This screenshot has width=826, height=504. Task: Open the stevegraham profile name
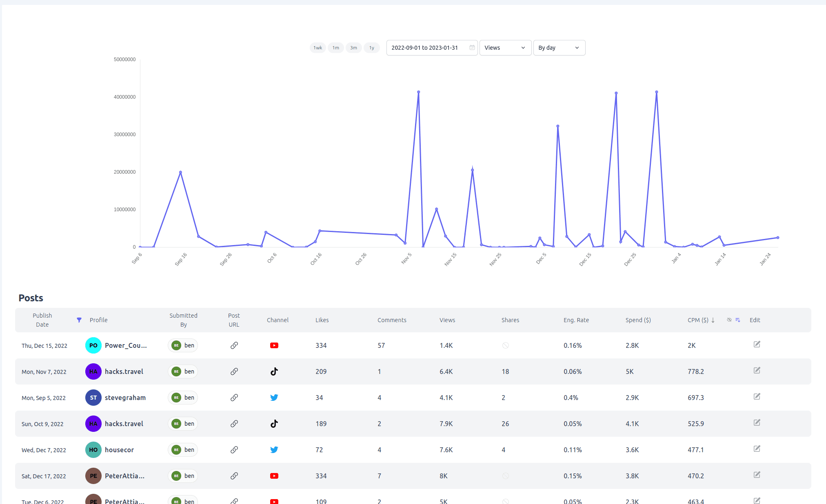click(125, 398)
